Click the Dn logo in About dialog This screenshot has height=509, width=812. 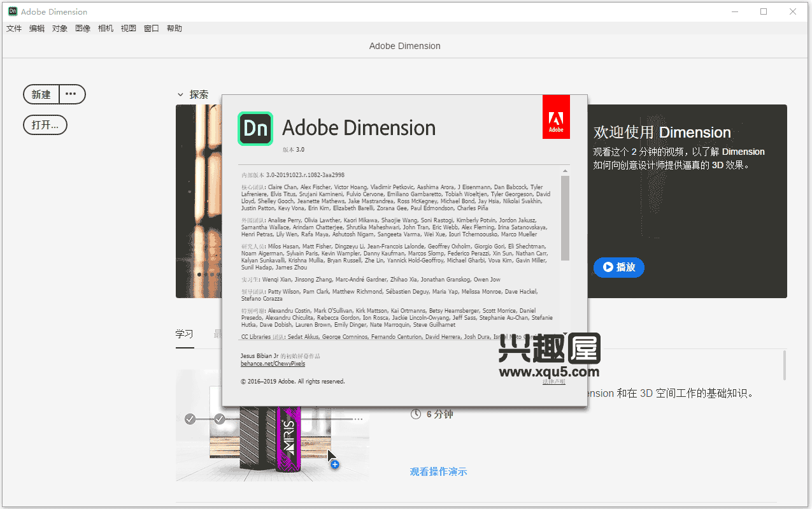pos(255,129)
